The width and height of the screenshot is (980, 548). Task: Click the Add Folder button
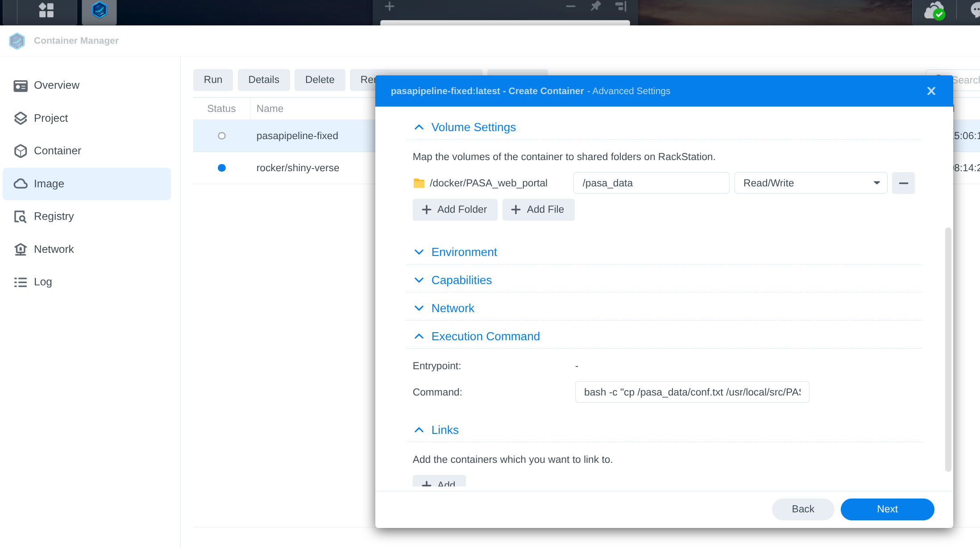tap(455, 210)
